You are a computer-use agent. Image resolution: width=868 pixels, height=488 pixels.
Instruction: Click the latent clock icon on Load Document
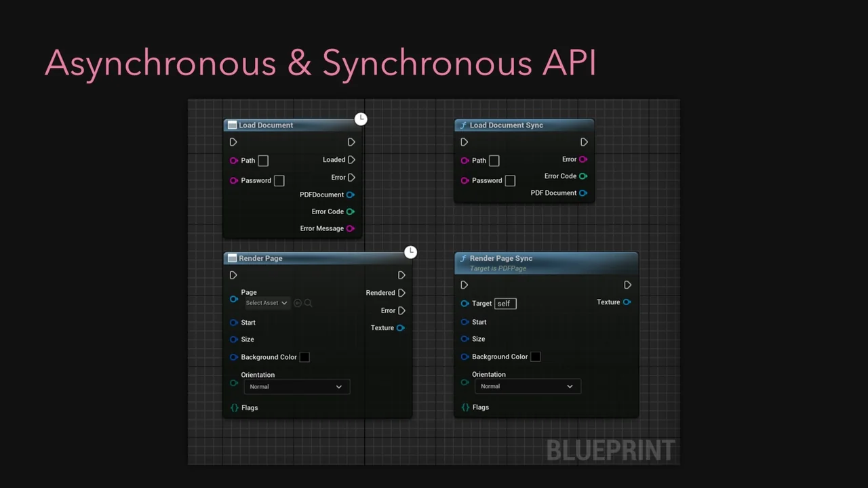[x=361, y=119]
